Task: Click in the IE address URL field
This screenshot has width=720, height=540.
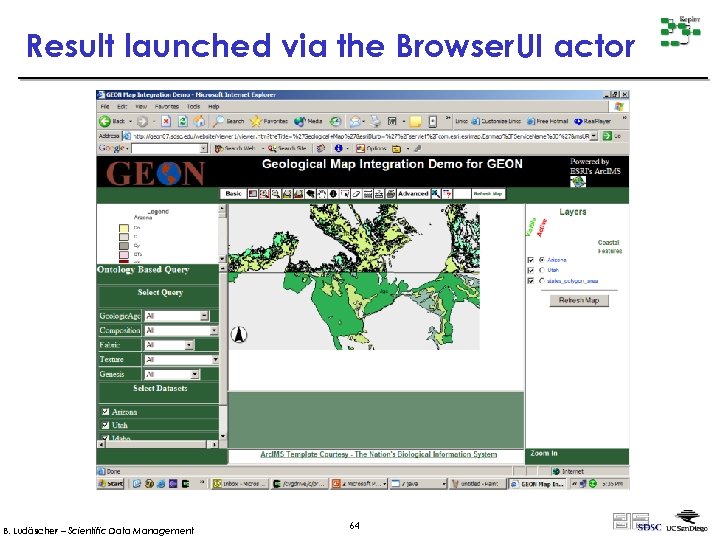Action: [360, 136]
